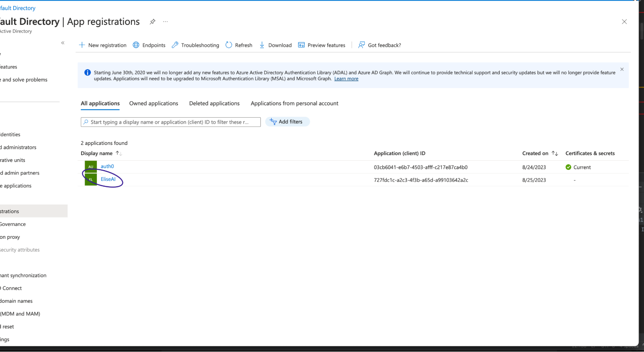Select the highlighted registrations sidebar item
644x352 pixels.
point(34,211)
